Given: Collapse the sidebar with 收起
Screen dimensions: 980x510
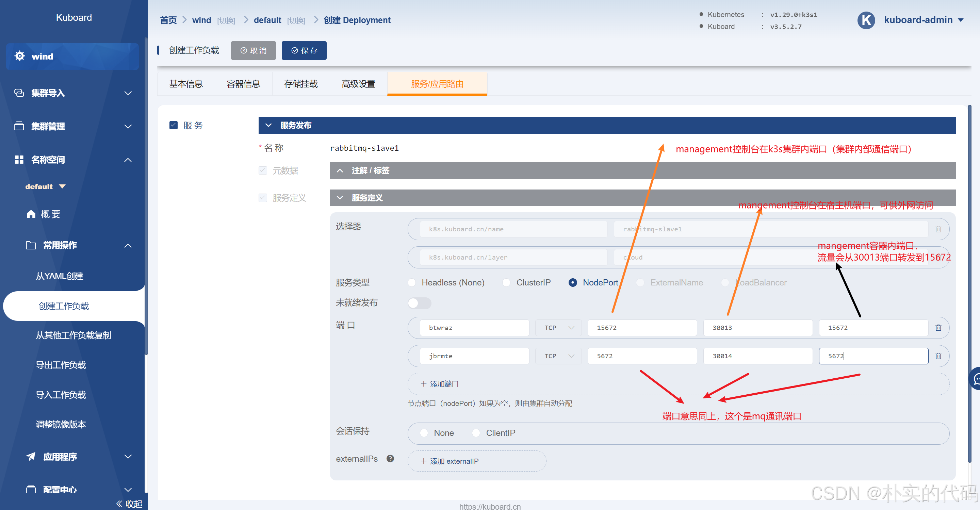Looking at the screenshot, I should (129, 503).
